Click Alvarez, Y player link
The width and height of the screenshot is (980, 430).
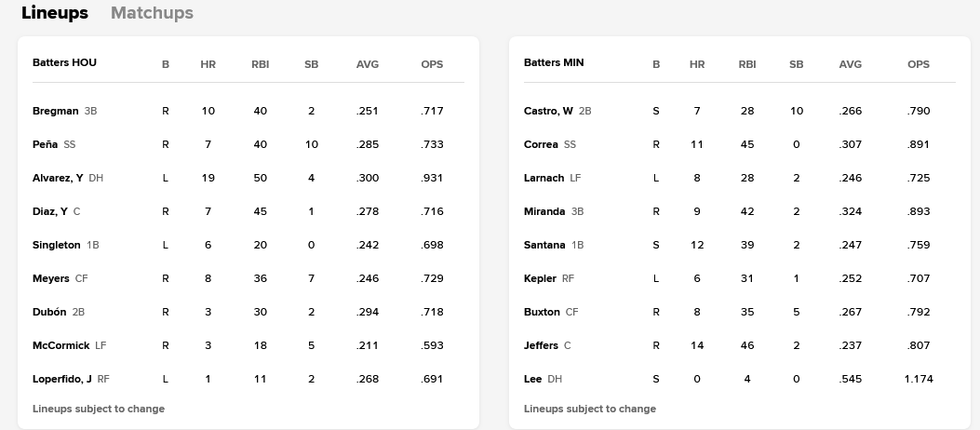[58, 178]
